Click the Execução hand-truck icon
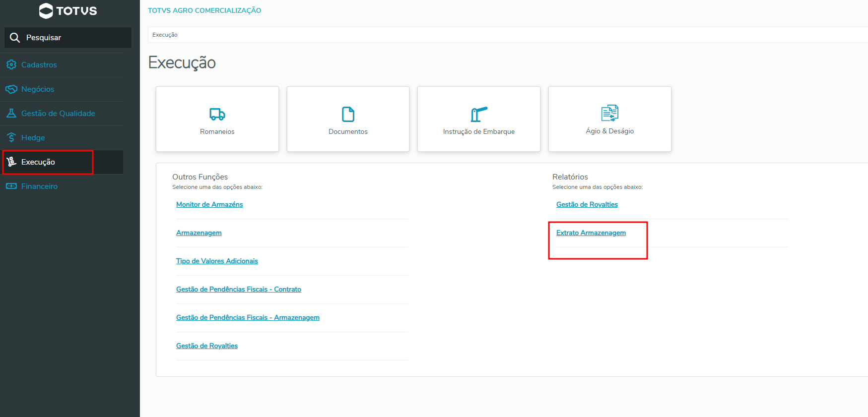Screen dimensions: 868x417 [11, 162]
